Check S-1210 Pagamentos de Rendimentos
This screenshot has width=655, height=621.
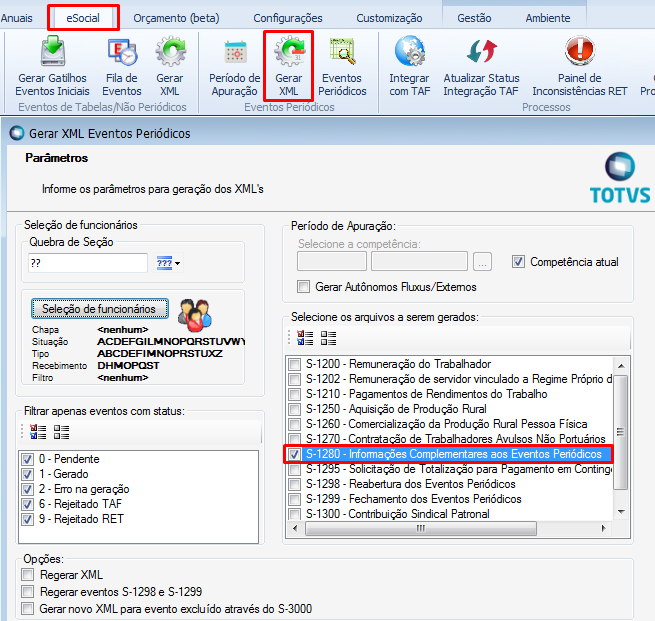pos(294,394)
